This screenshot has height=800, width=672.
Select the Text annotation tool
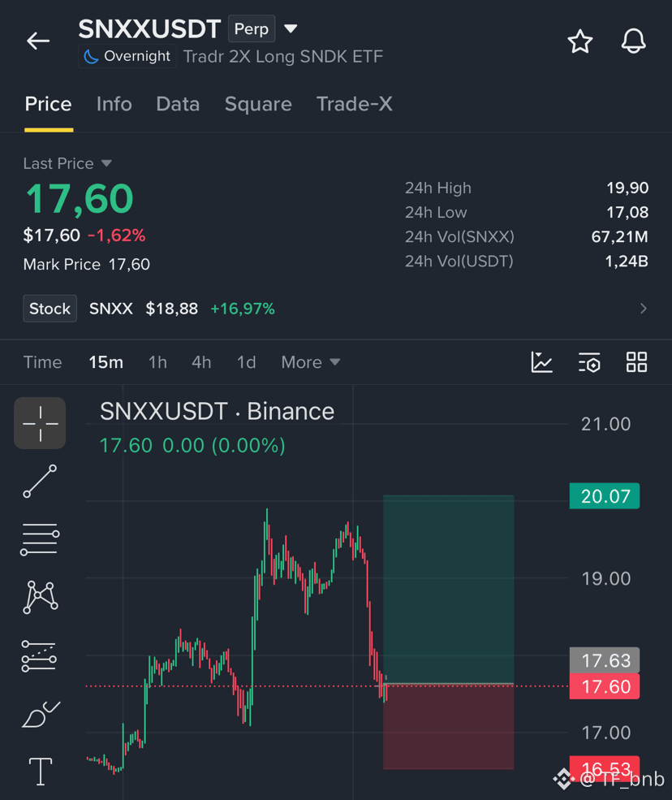point(41,772)
